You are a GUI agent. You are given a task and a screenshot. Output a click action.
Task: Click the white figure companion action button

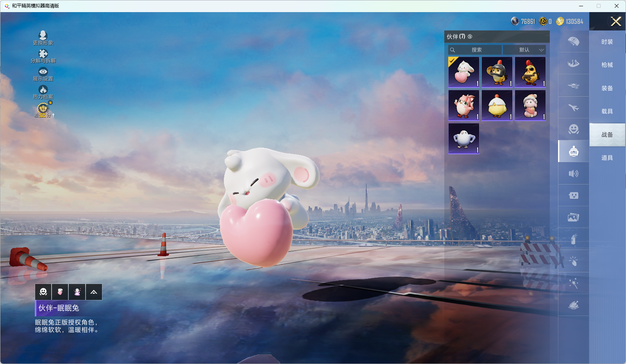pos(77,292)
